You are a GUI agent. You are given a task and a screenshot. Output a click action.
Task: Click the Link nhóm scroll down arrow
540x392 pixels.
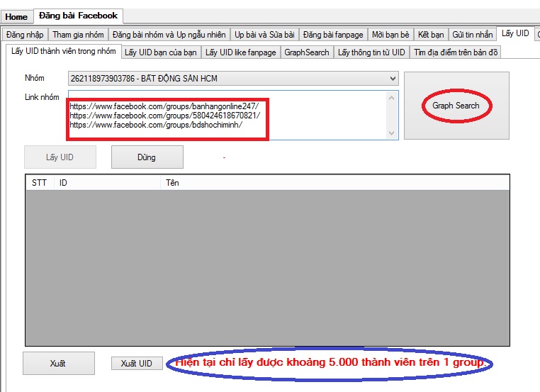coord(391,133)
